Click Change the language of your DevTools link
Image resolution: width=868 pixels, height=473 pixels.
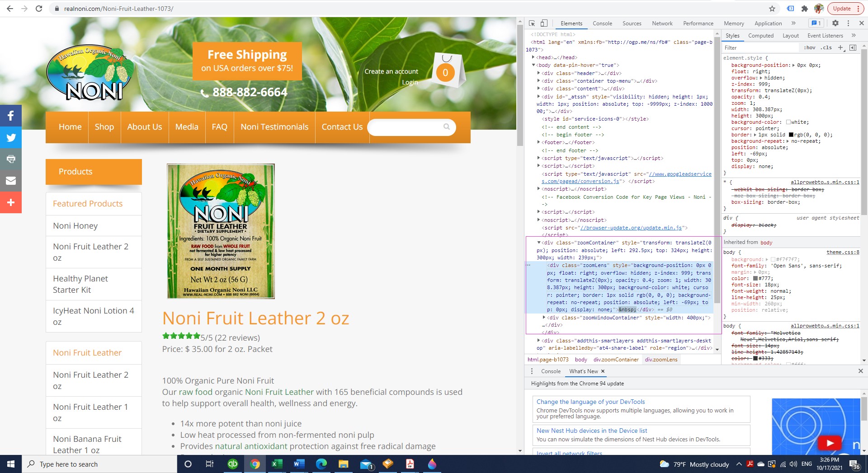(x=590, y=402)
